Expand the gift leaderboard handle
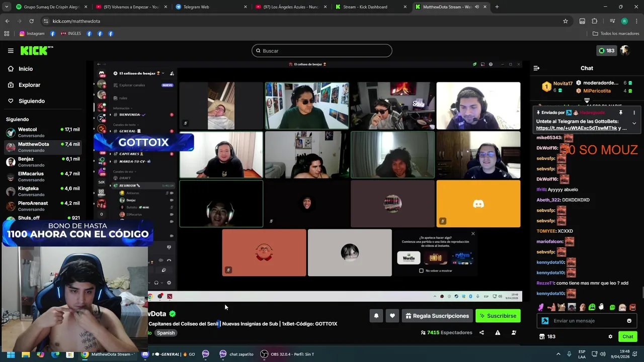 tap(587, 101)
